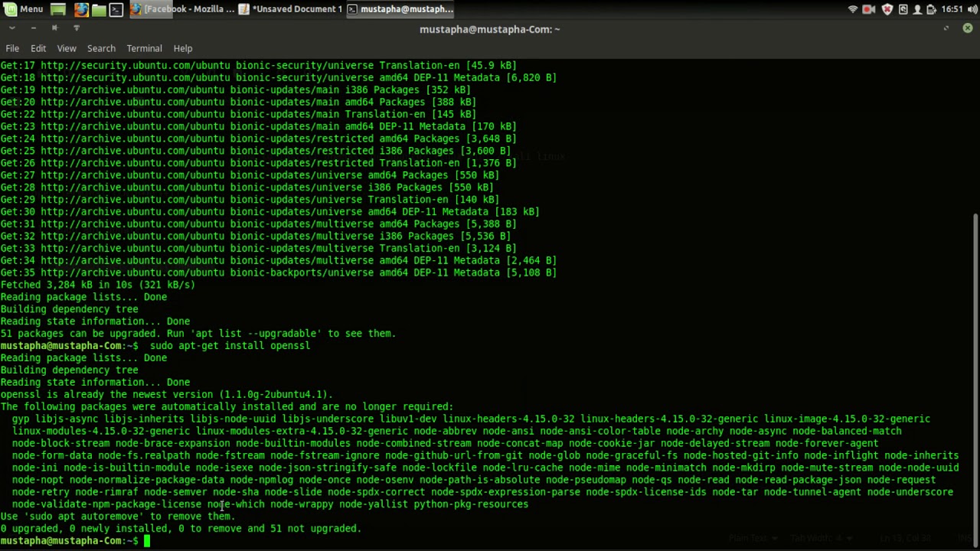Click the Get:24 restricted amd64 Packages line
Screen dimensions: 980x551
tap(258, 139)
